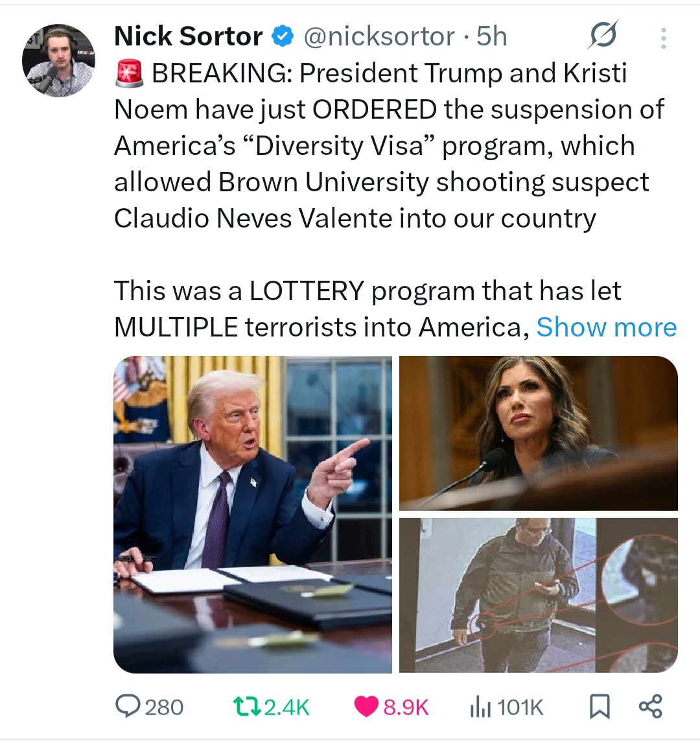Open the Oval Office desk photo

(252, 514)
